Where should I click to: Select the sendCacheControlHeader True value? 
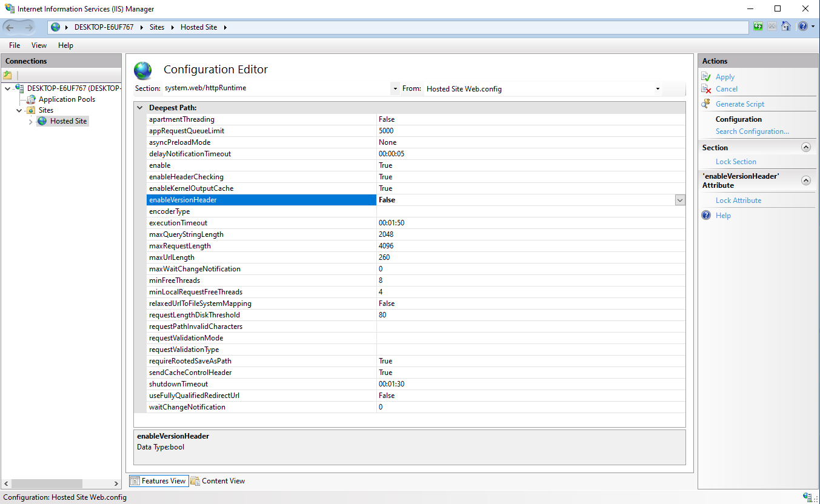388,372
